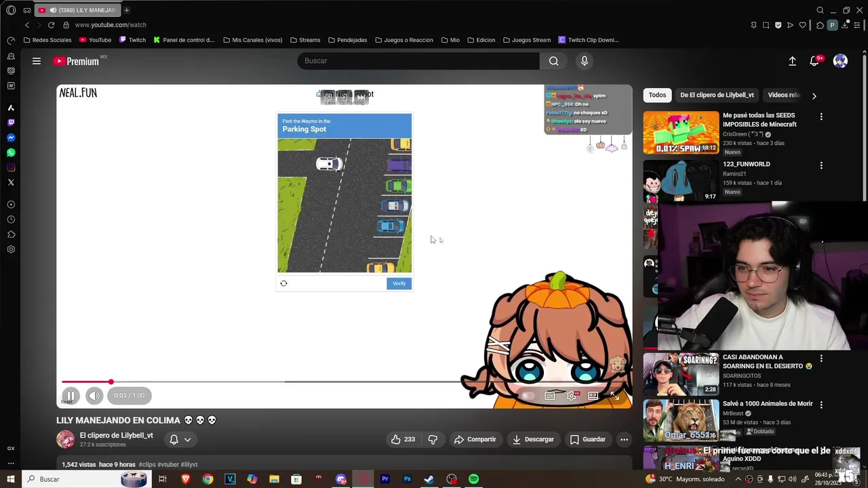Open options for SEEDS IMPOSIBLES video
Screen dimensions: 868x488
[x=821, y=117]
